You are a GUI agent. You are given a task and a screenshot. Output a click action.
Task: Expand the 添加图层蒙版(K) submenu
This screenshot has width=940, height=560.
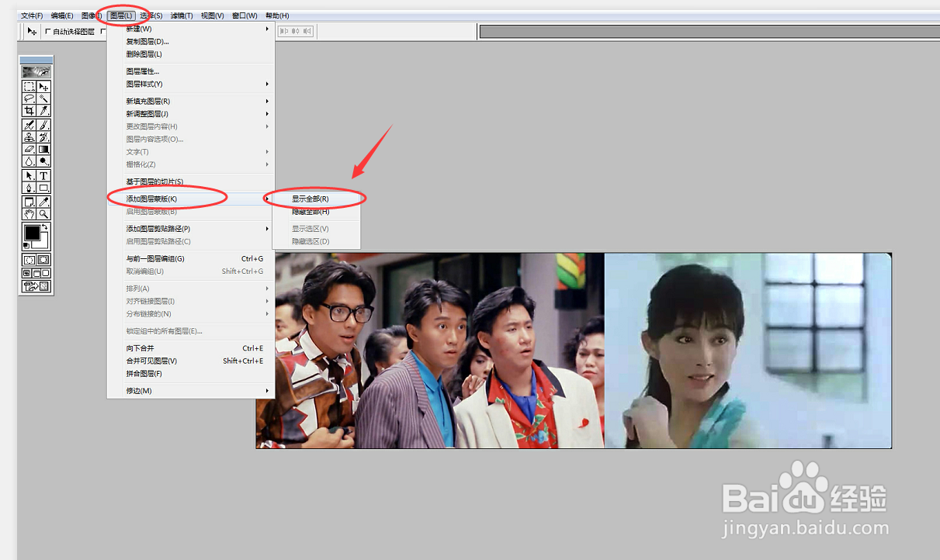(x=191, y=199)
